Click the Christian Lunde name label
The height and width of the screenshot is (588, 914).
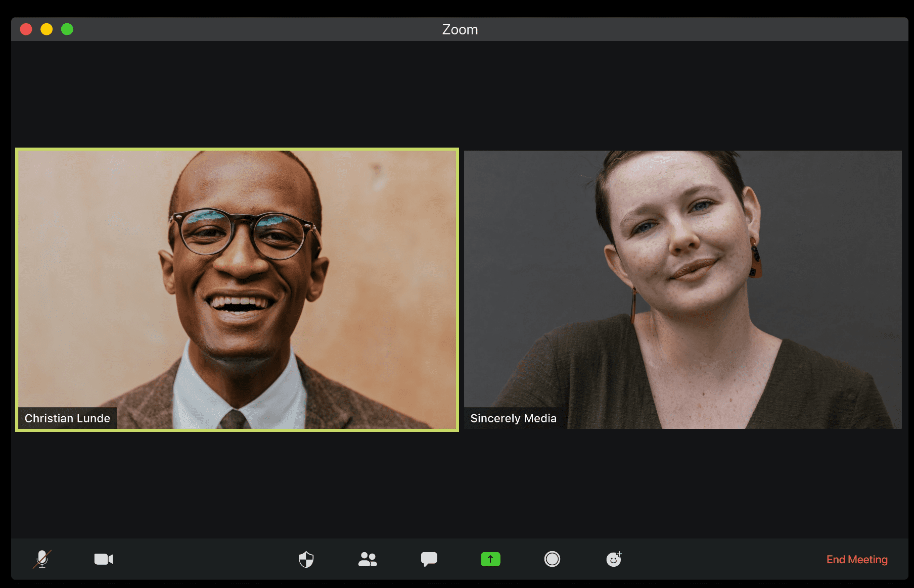(67, 418)
